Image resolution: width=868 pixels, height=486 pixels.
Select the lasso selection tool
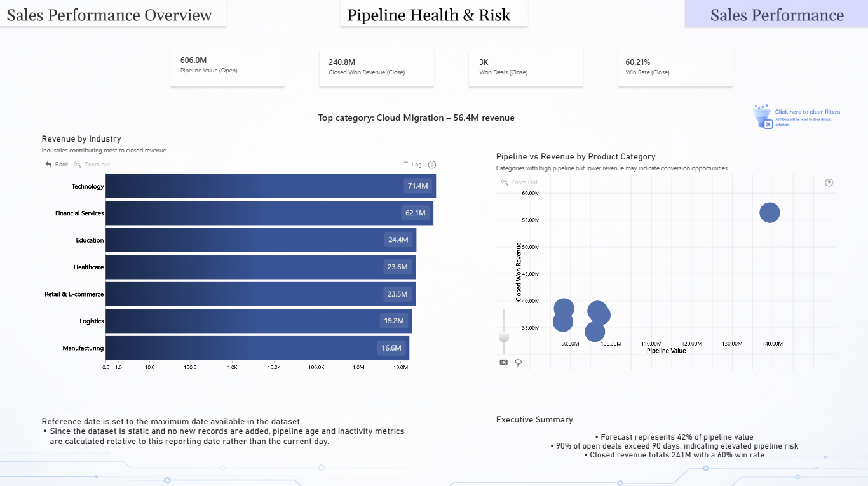tap(519, 362)
